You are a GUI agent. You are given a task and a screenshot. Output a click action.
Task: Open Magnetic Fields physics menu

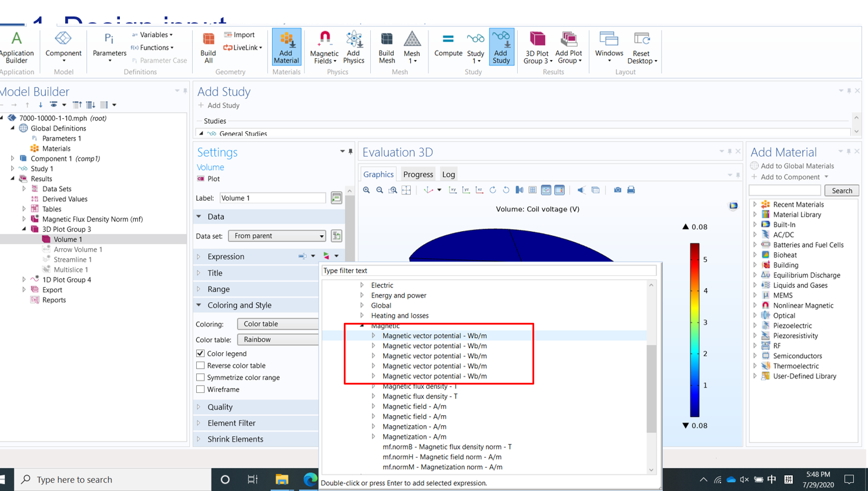[324, 47]
